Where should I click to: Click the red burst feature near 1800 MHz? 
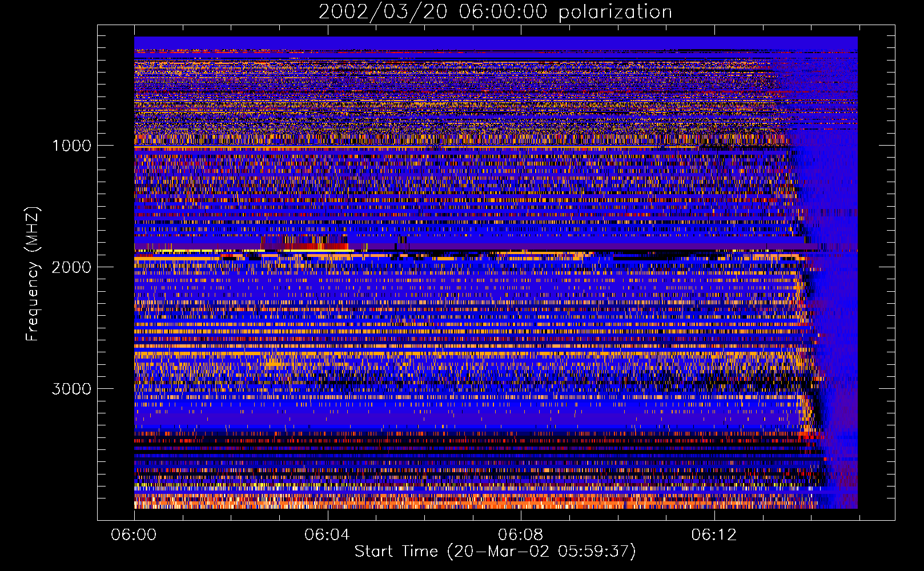click(x=306, y=244)
